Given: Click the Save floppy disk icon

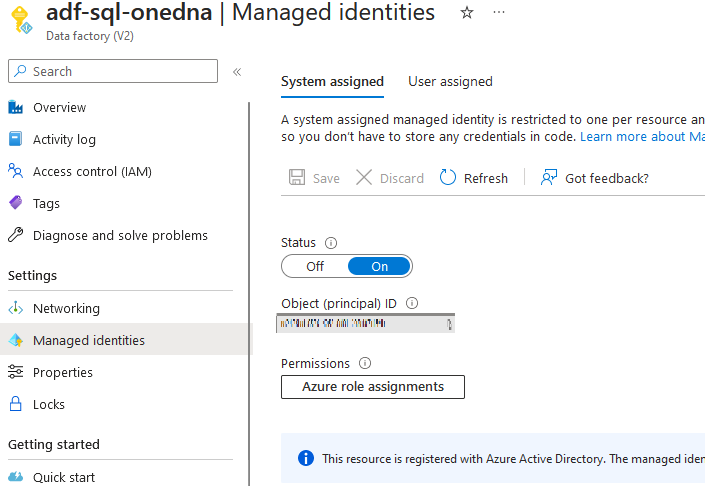Looking at the screenshot, I should (x=297, y=177).
